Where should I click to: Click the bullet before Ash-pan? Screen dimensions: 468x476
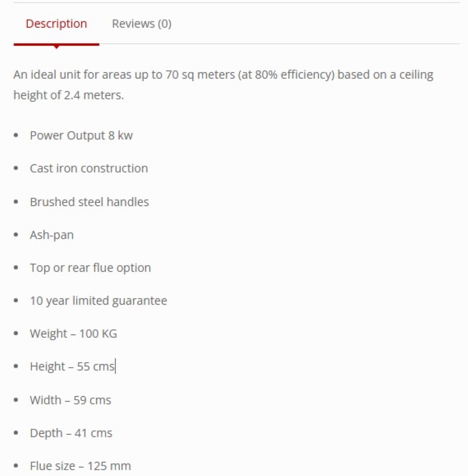coord(16,234)
